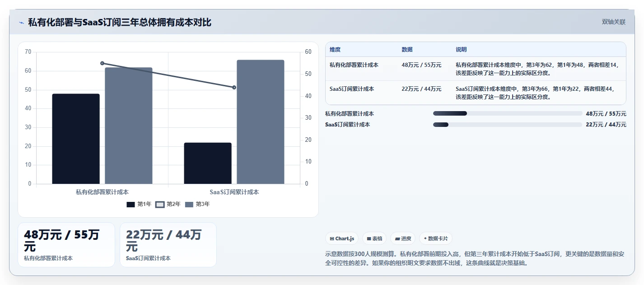The height and width of the screenshot is (285, 644).
Task: Click the dark year-1 bar for SaaS订阅
Action: pos(208,163)
